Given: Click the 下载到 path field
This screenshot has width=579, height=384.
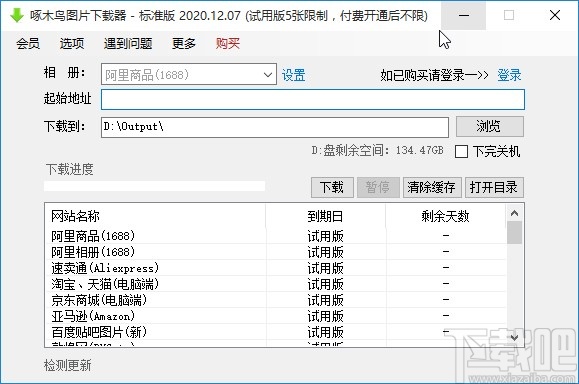Looking at the screenshot, I should pyautogui.click(x=275, y=127).
